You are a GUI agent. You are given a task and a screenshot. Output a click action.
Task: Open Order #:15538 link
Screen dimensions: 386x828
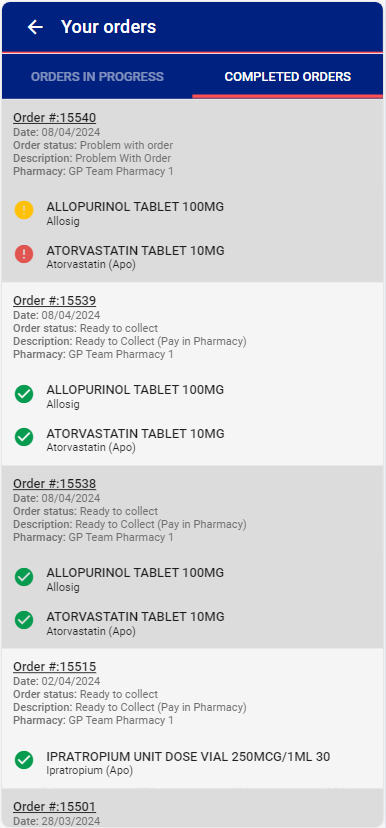(x=54, y=484)
